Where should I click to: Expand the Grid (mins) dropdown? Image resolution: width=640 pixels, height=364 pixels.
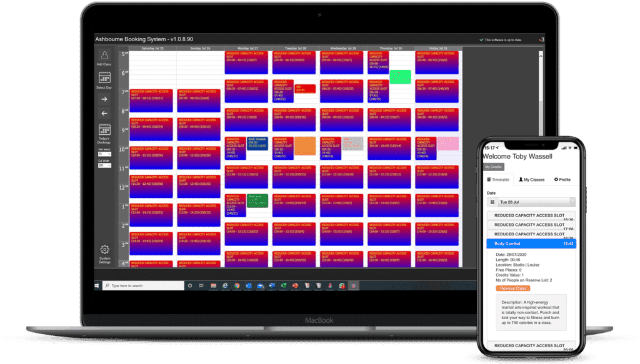(x=104, y=153)
